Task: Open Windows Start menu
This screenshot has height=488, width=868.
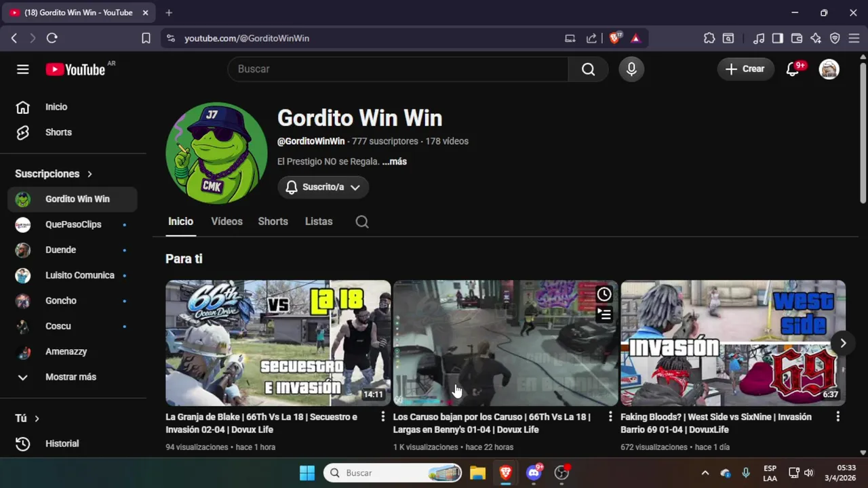Action: [307, 472]
